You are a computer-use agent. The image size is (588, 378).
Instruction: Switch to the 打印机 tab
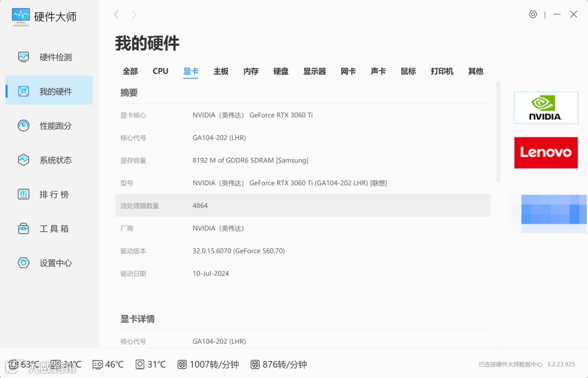tap(442, 71)
